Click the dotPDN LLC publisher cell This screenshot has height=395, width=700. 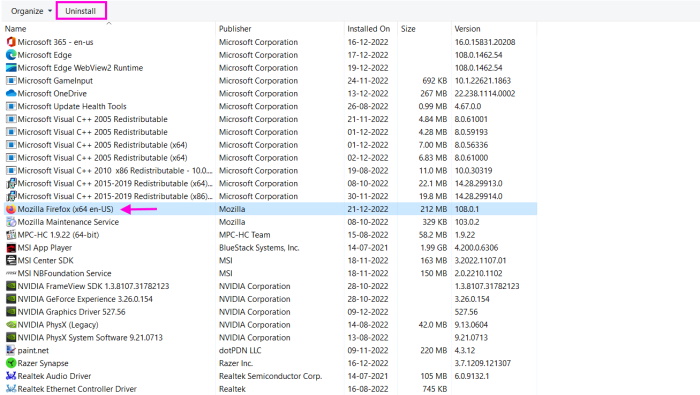(x=240, y=350)
